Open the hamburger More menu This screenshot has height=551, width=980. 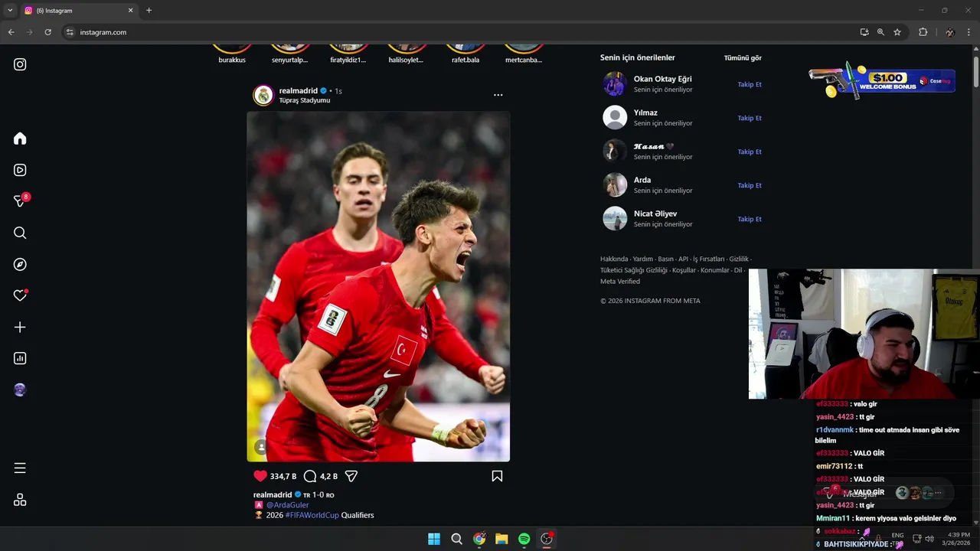tap(20, 468)
